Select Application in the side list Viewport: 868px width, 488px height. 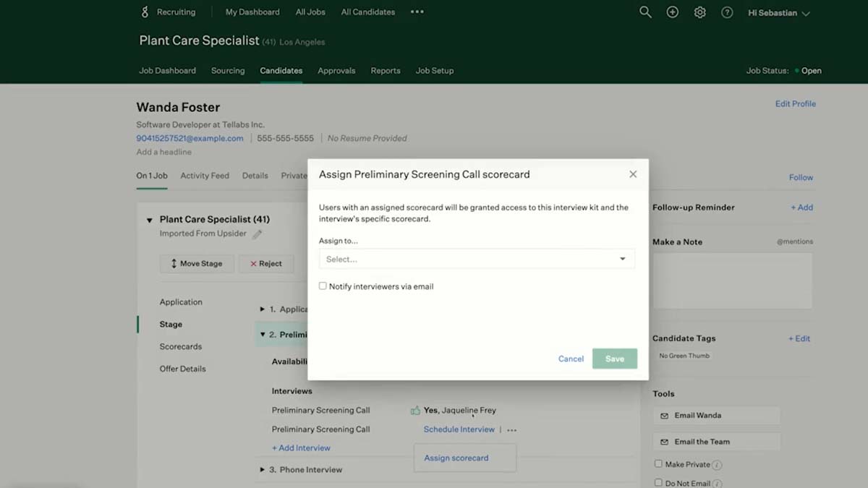point(181,302)
